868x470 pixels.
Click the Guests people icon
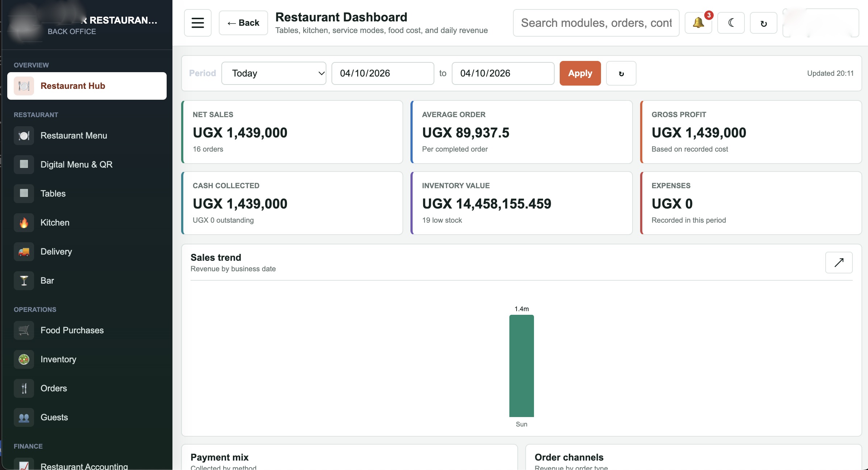click(x=24, y=417)
